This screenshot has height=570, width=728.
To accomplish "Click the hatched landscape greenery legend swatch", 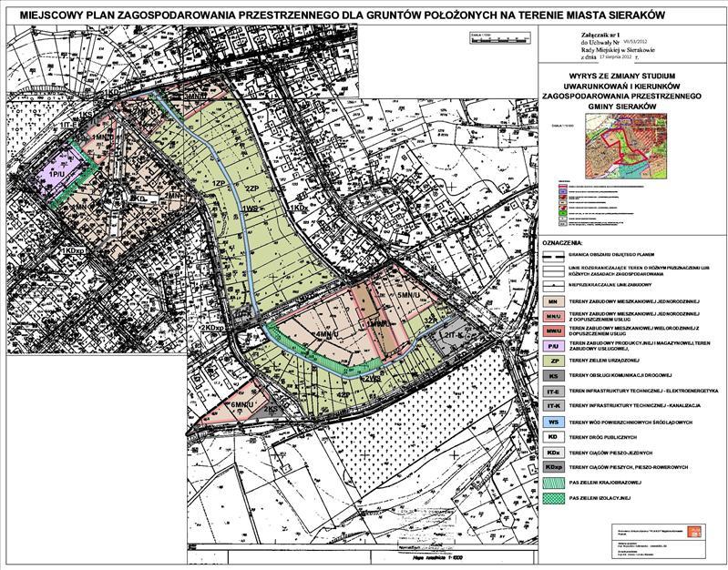I will pos(553,483).
